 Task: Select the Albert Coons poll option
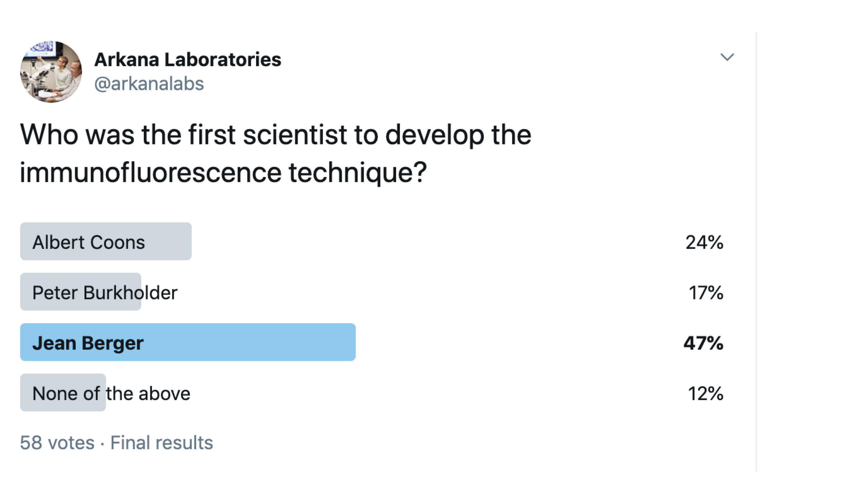coord(89,241)
